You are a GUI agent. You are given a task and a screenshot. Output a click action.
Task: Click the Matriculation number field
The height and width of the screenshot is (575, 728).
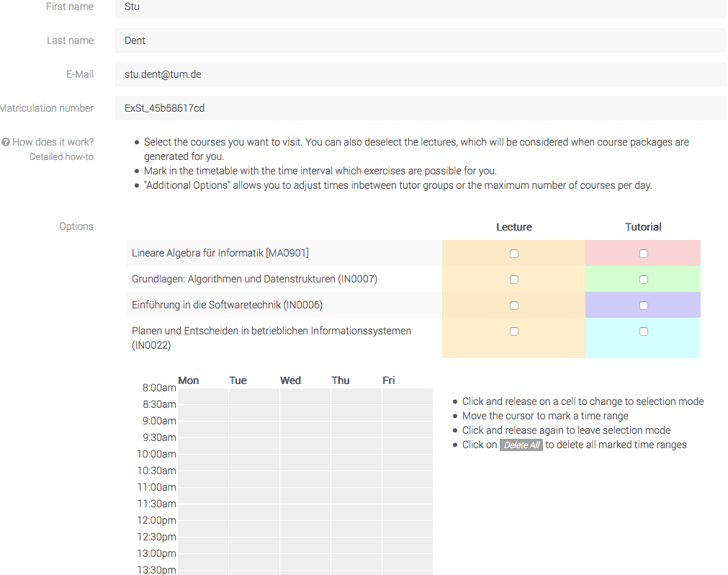click(x=421, y=108)
